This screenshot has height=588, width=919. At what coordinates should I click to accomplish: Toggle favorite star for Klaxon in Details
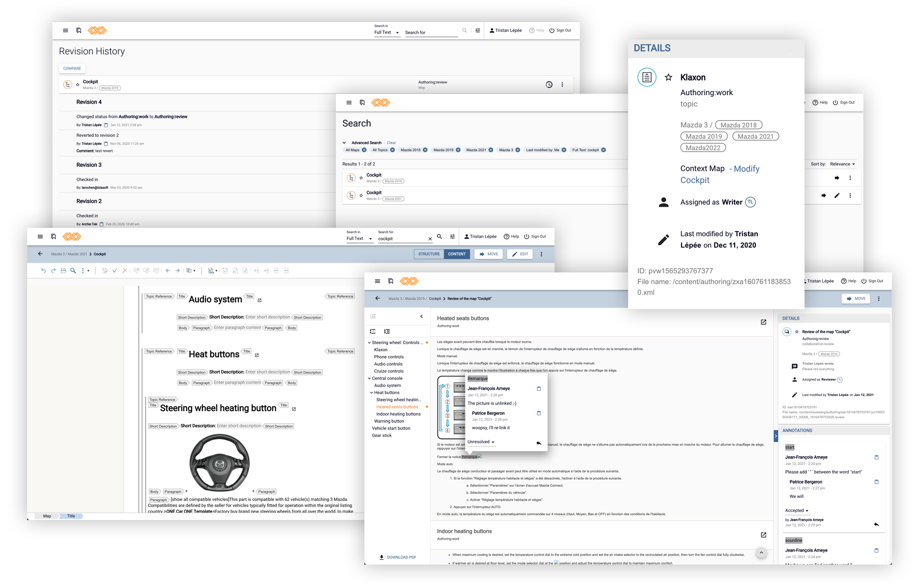(x=669, y=77)
